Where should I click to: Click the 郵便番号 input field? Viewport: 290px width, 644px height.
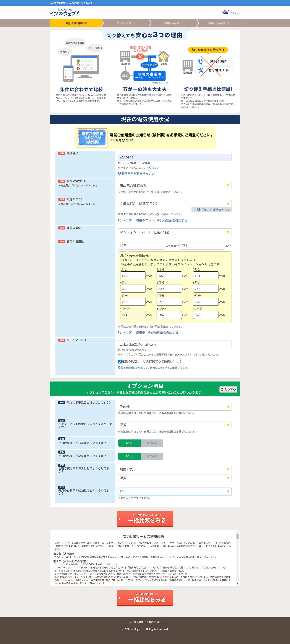pos(174,157)
